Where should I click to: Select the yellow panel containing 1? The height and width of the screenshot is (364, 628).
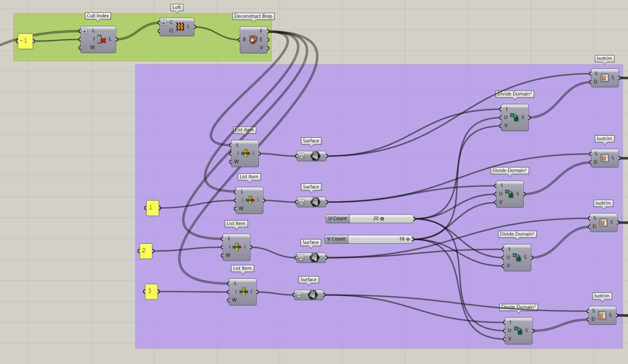pos(151,208)
